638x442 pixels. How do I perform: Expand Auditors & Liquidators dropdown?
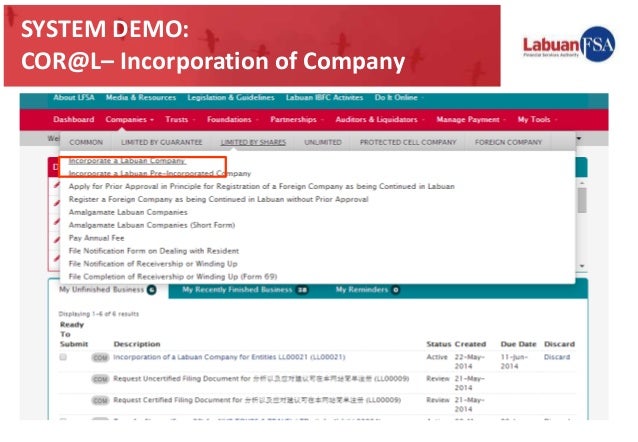tap(380, 120)
